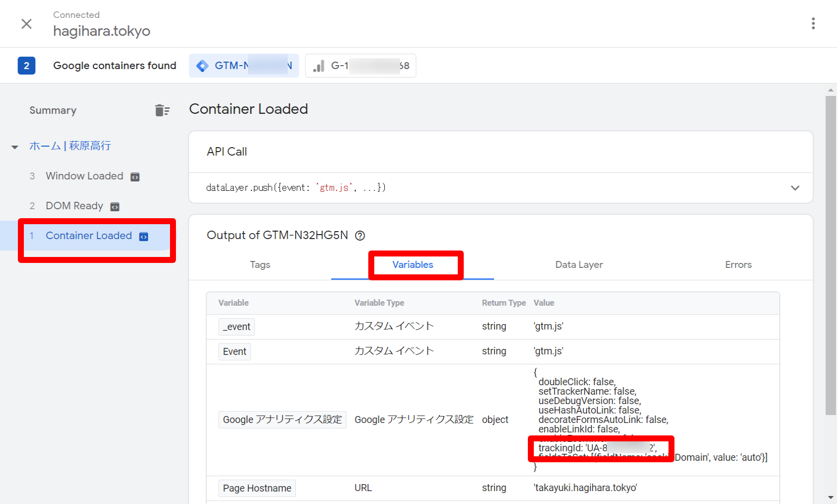Expand the API Call dataLayer.push details
Screen dimensions: 837x504
click(795, 188)
